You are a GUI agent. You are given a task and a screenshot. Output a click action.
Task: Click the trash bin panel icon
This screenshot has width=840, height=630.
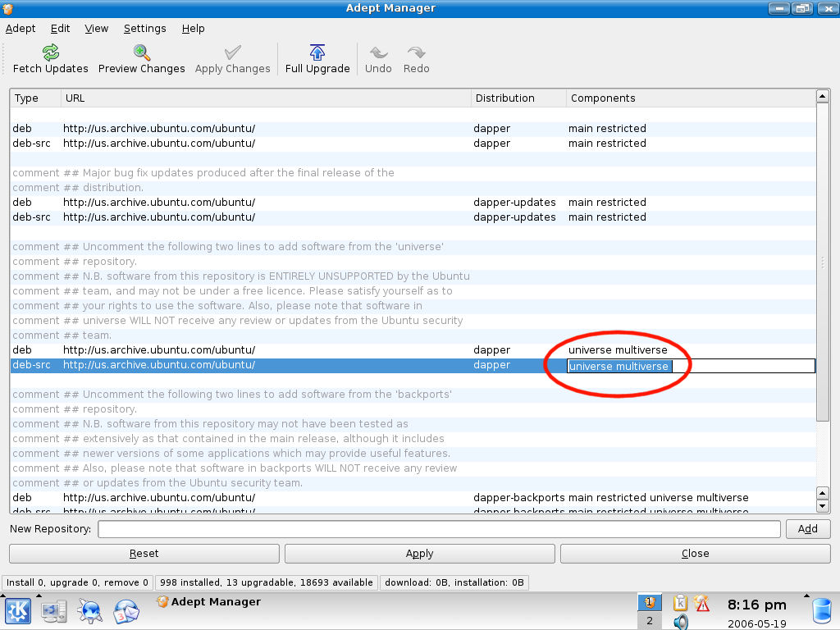click(x=821, y=611)
